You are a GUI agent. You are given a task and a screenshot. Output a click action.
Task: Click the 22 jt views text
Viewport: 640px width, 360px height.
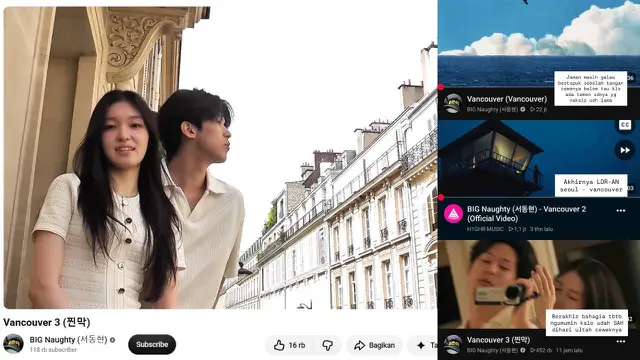click(x=538, y=109)
